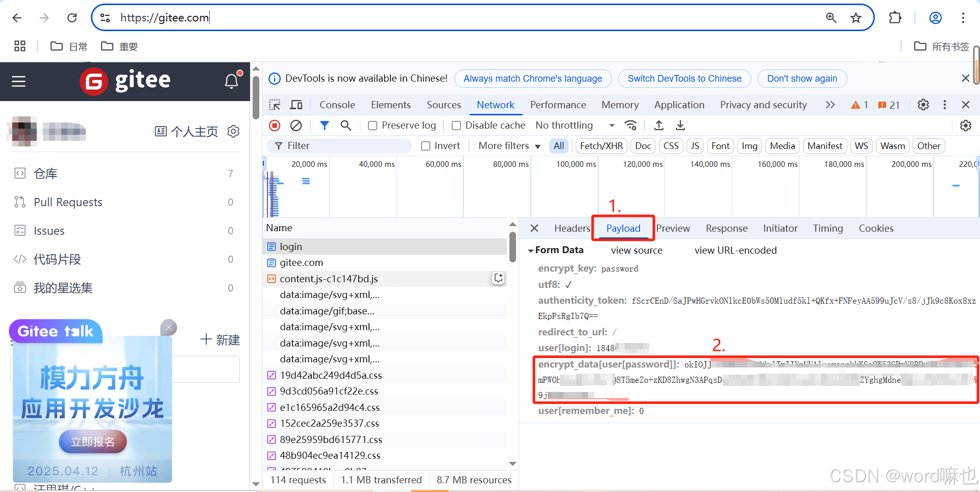Stop recording the network log
This screenshot has height=492, width=980.
[275, 125]
